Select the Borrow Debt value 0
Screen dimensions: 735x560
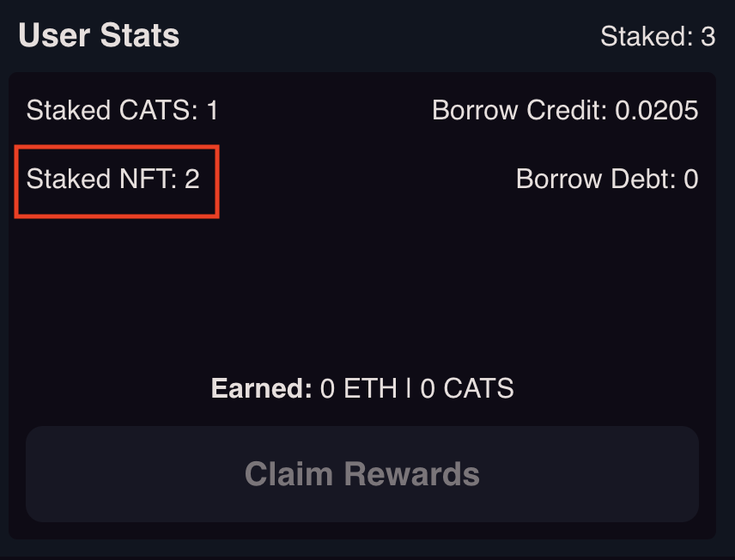click(690, 180)
